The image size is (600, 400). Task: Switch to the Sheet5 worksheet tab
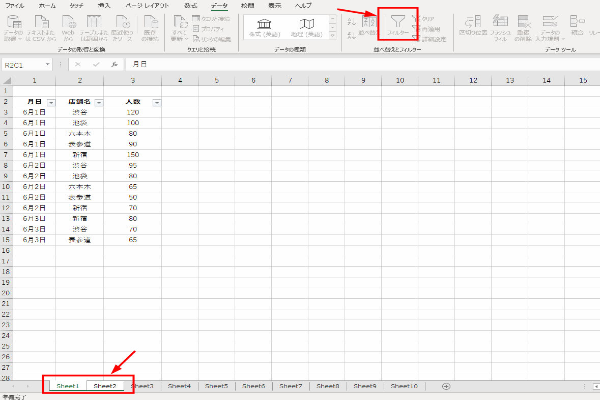[x=217, y=385]
